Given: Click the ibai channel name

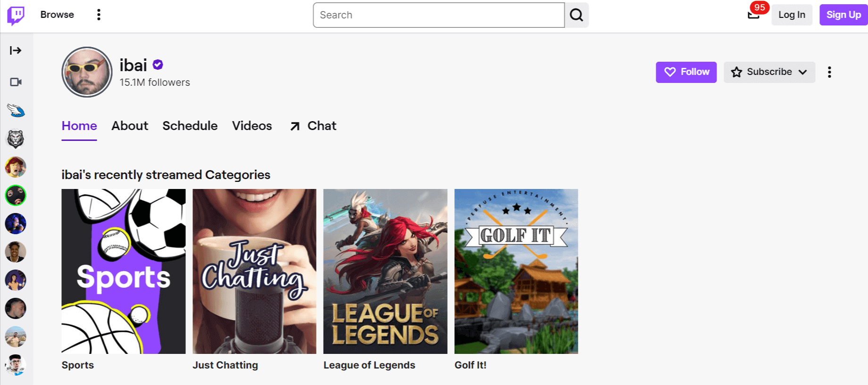Looking at the screenshot, I should (134, 65).
